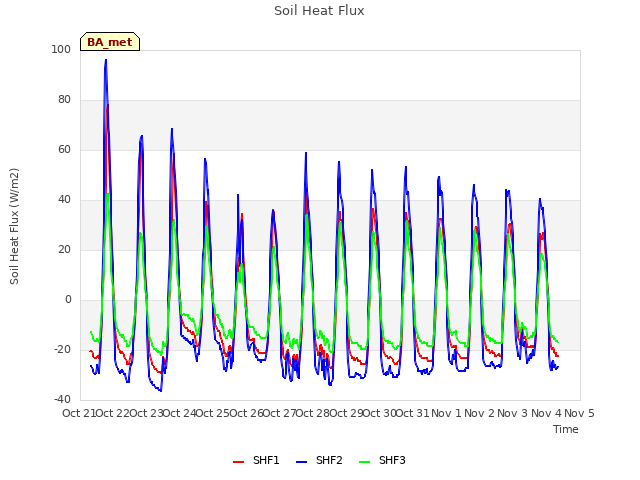Click the Nov 1 x-axis tick label
The height and width of the screenshot is (480, 640).
[x=446, y=413]
